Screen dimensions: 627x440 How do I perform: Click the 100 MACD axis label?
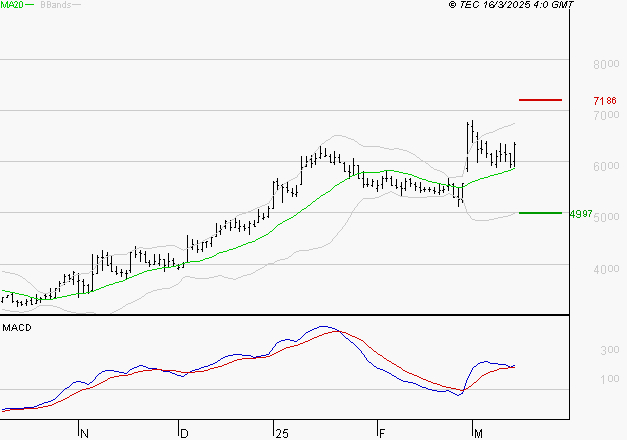[610, 378]
